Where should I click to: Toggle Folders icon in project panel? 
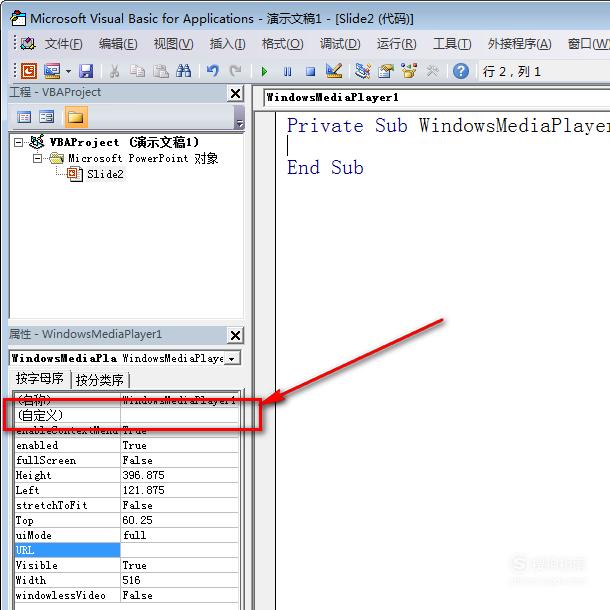point(75,117)
